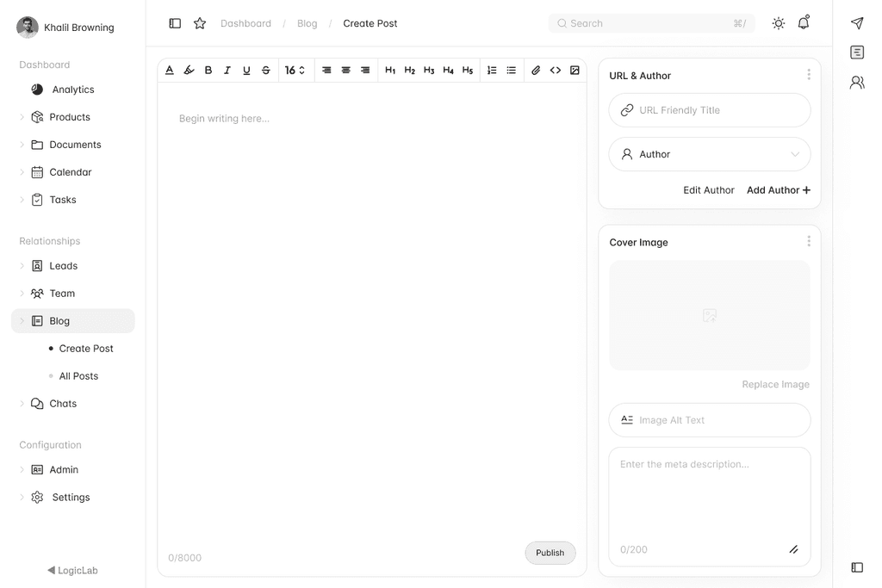Click the Publish button
This screenshot has height=588, width=882.
[550, 553]
